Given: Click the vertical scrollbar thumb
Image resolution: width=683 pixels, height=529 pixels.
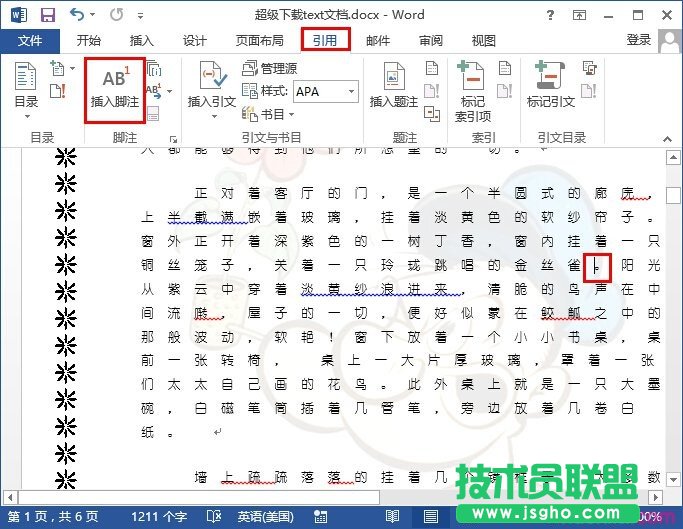Looking at the screenshot, I should click(673, 196).
